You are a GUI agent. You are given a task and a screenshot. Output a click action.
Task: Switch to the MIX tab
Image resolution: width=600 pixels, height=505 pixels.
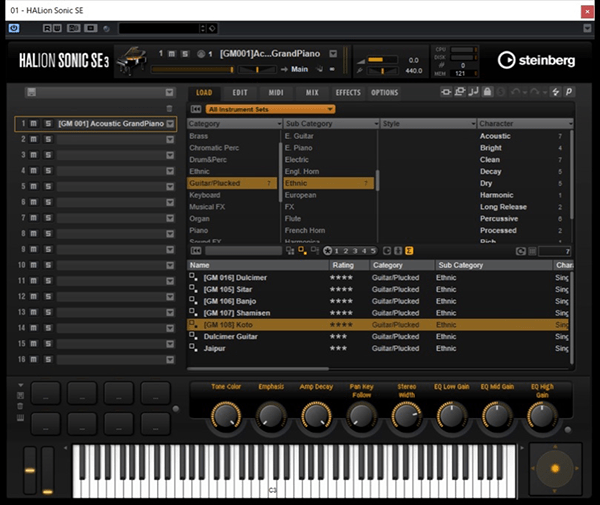[x=312, y=93]
